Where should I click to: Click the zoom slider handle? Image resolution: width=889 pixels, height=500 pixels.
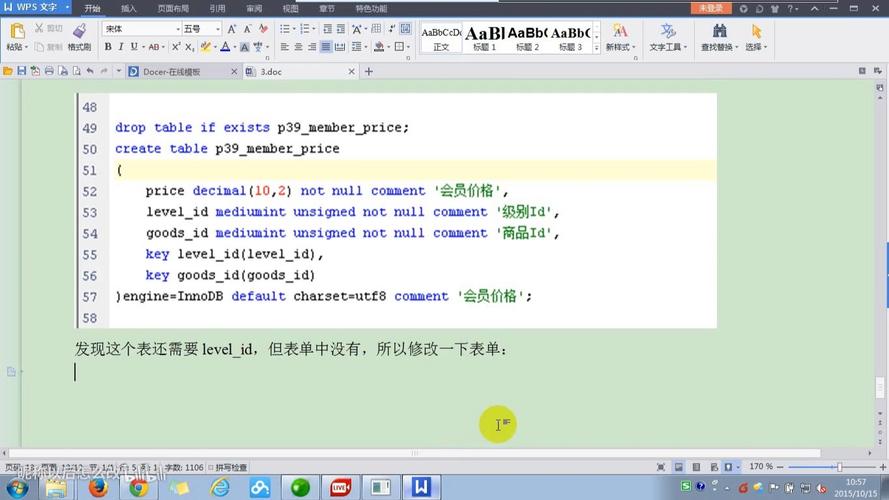coord(840,467)
